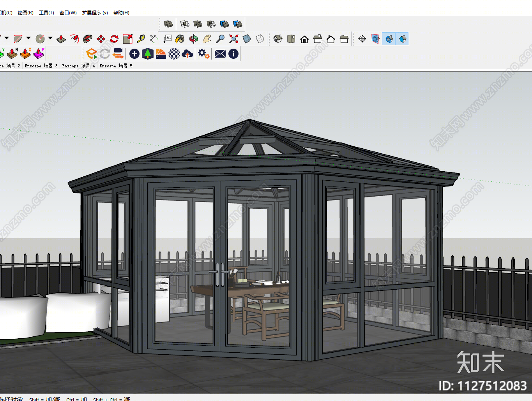Screen dimensions: 532x401
Task: Activate the Move tool
Action: [x=101, y=39]
